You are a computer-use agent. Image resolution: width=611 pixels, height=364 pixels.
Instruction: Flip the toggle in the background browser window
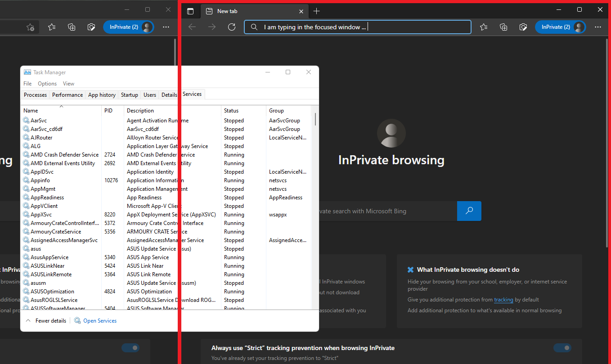(x=130, y=348)
